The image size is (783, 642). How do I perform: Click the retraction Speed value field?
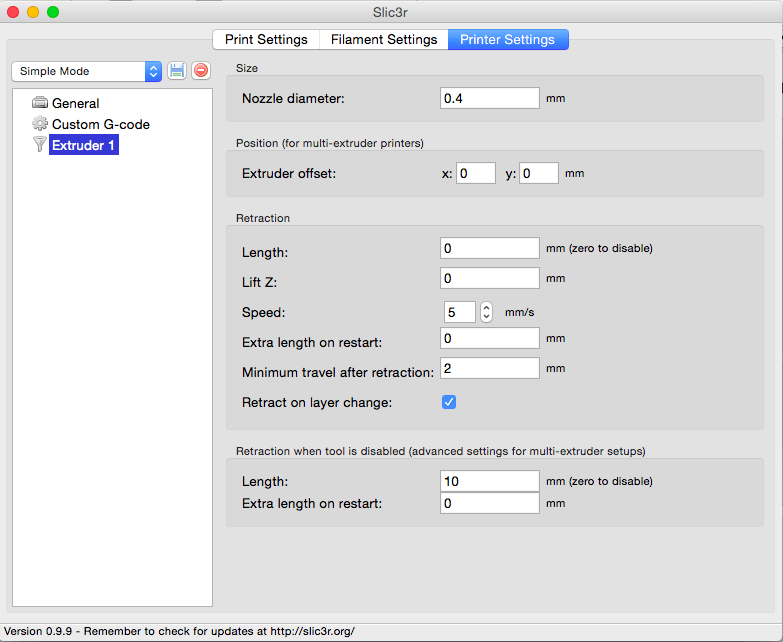459,312
